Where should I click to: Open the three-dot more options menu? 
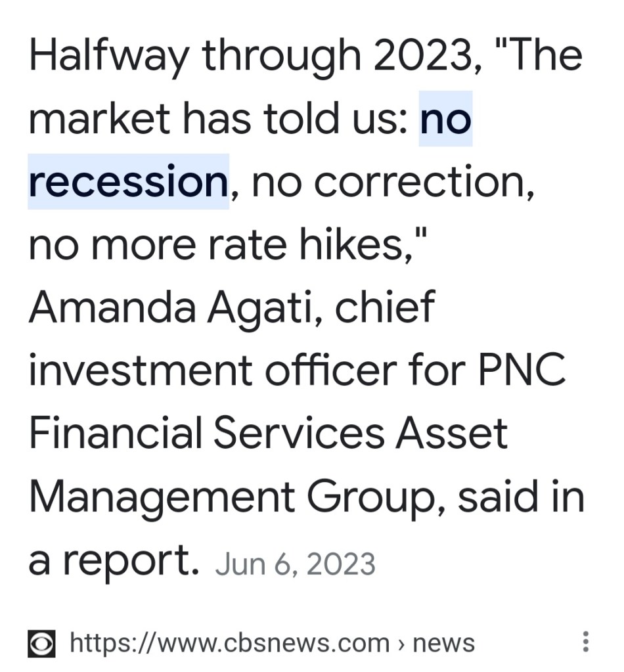[586, 642]
